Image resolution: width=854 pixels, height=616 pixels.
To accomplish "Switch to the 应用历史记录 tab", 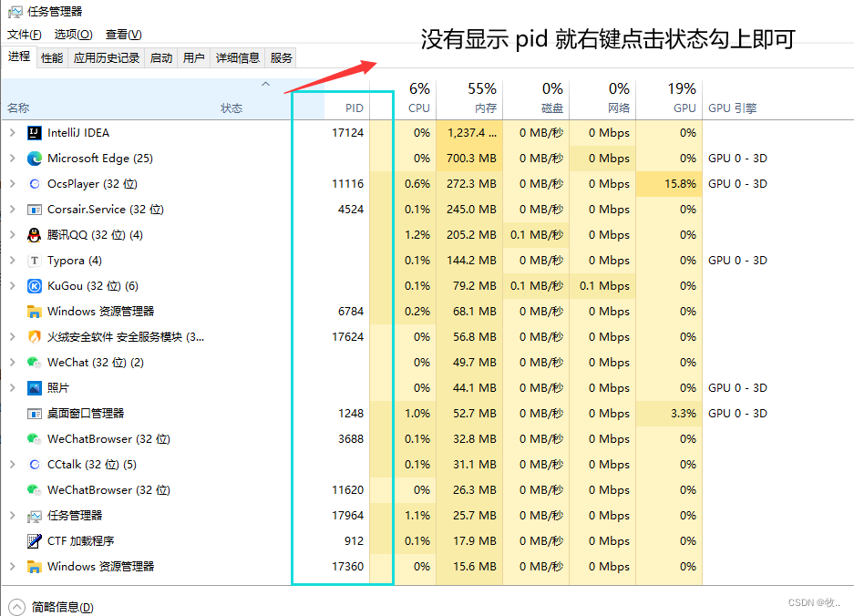I will tap(107, 57).
